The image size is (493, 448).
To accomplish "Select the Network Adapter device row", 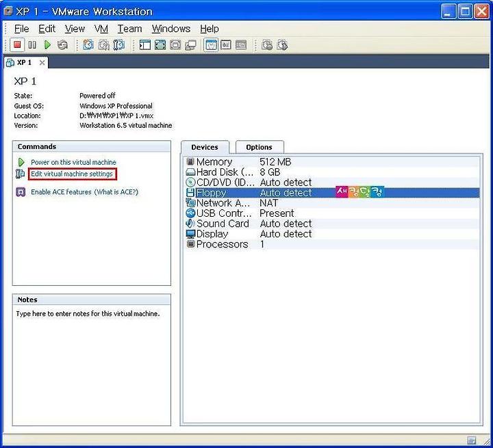I will click(332, 203).
